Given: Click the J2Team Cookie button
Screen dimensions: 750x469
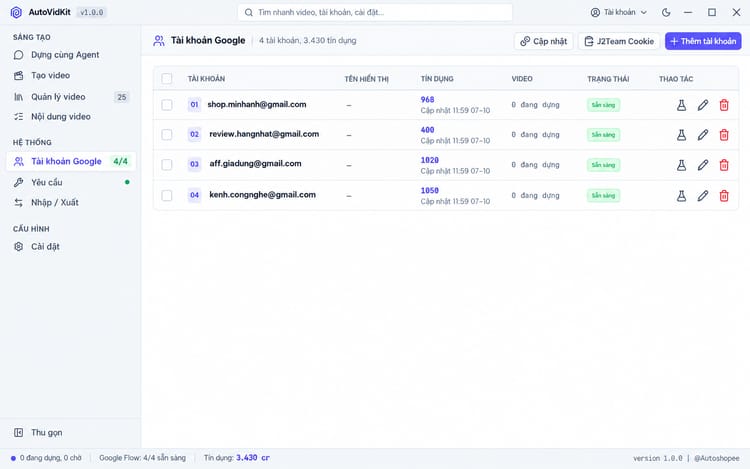Looking at the screenshot, I should (x=619, y=41).
